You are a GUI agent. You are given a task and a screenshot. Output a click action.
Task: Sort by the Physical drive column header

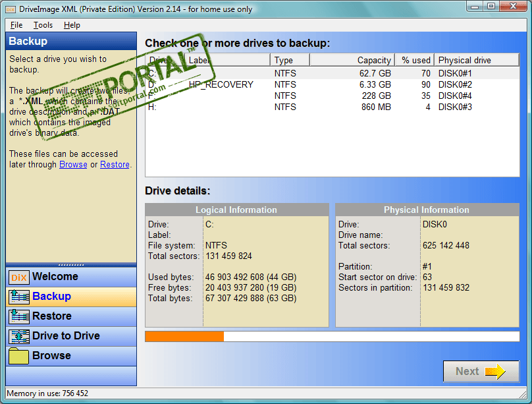477,60
